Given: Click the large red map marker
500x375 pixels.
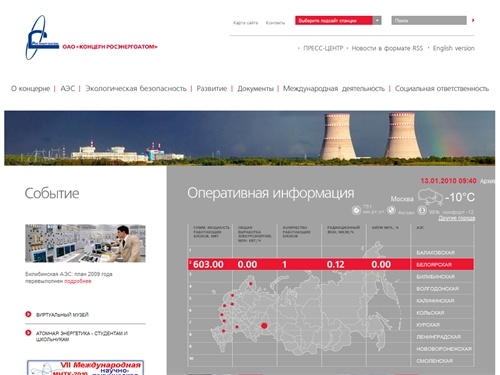Looking at the screenshot, I should coord(264,326).
